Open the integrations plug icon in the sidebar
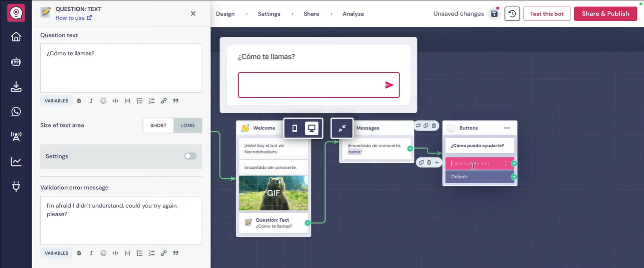This screenshot has height=268, width=644. (16, 187)
